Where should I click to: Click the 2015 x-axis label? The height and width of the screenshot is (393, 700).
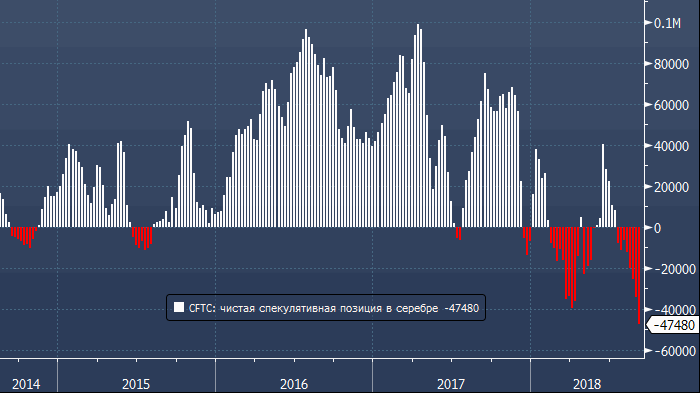(x=136, y=384)
